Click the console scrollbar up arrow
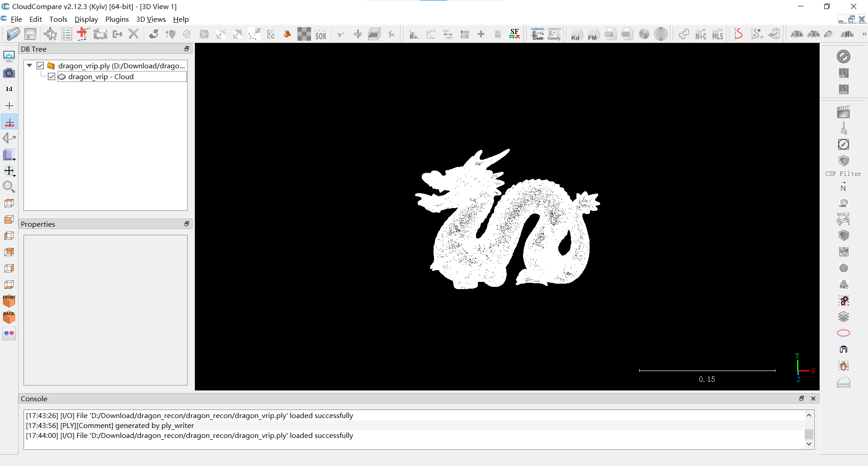Image resolution: width=868 pixels, height=466 pixels. (x=809, y=415)
